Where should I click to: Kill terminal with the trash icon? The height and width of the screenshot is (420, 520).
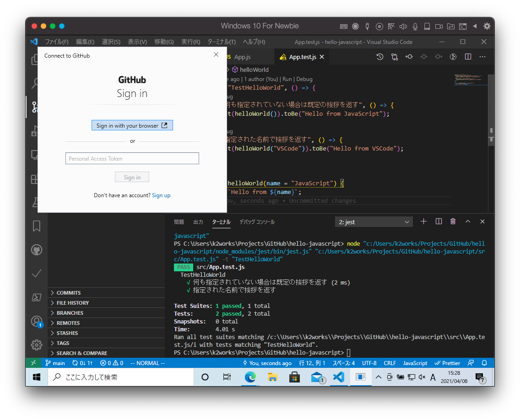tap(453, 221)
